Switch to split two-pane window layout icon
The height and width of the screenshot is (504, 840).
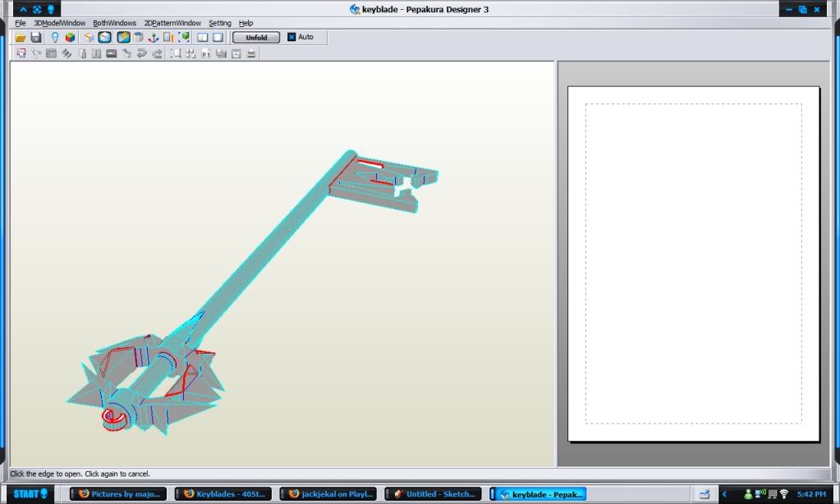tap(203, 38)
